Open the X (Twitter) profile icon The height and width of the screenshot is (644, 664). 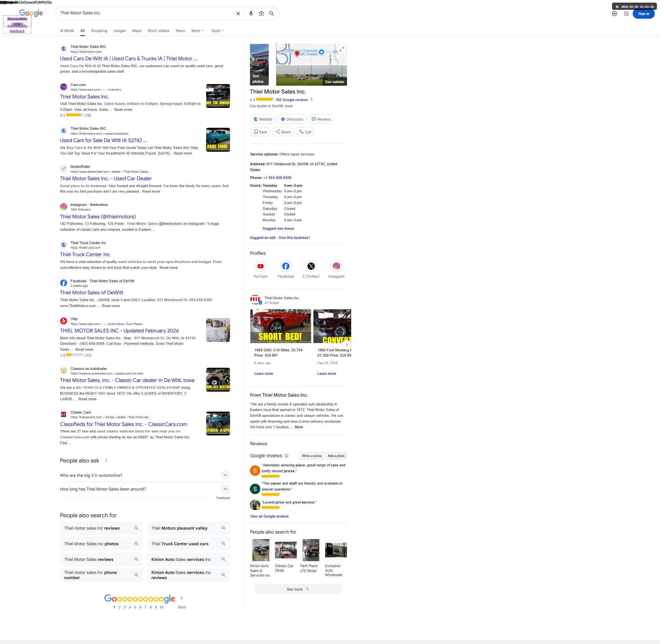[311, 266]
